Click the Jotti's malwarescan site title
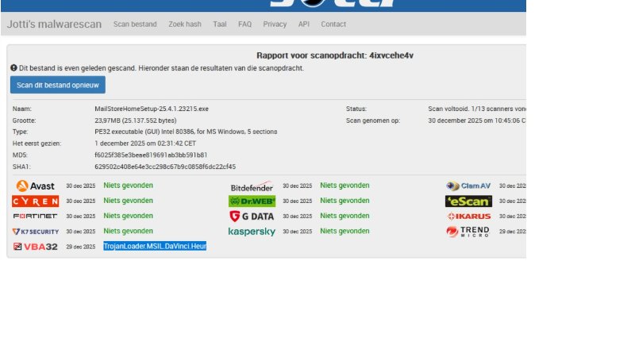 click(54, 25)
